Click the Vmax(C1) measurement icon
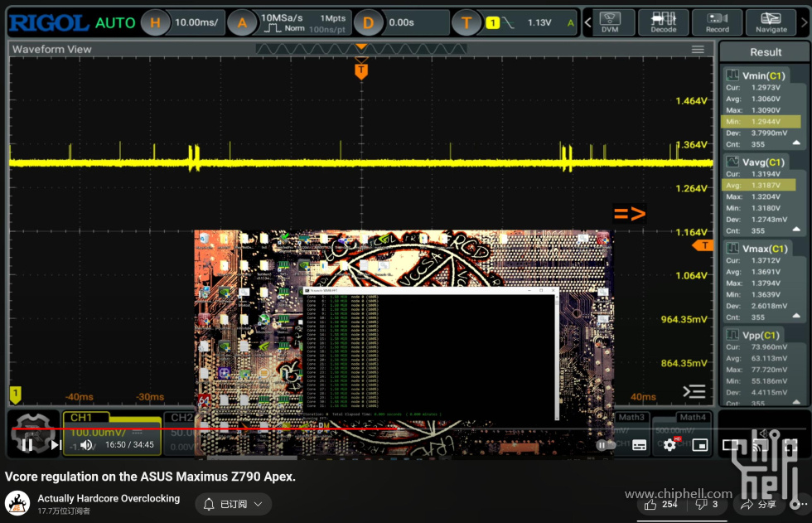Screen dimensions: 812x523 click(732, 248)
